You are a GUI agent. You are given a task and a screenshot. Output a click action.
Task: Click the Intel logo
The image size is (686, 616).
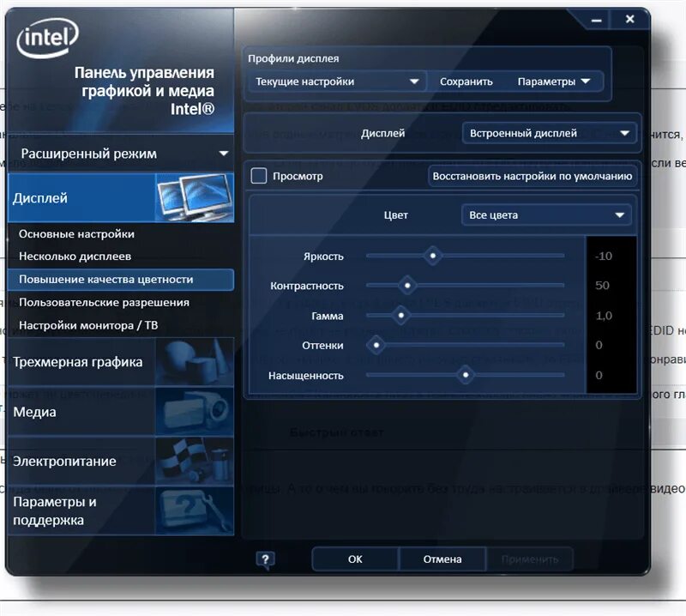(47, 38)
